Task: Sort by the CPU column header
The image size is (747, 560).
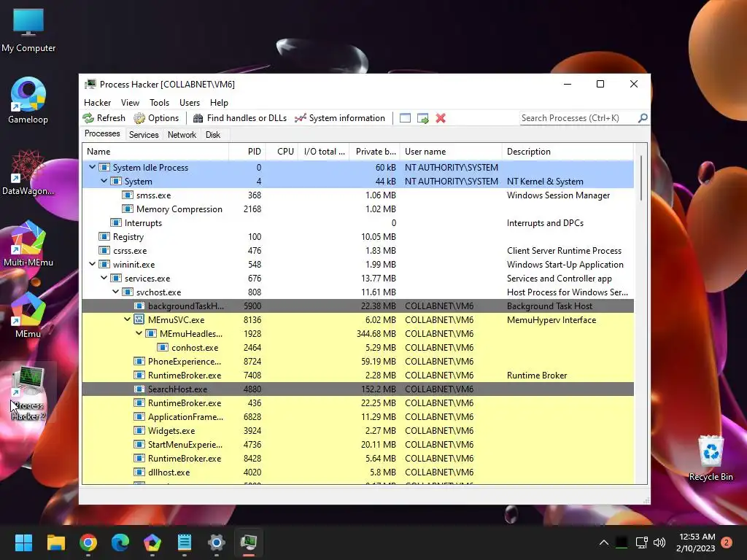Action: click(x=282, y=152)
